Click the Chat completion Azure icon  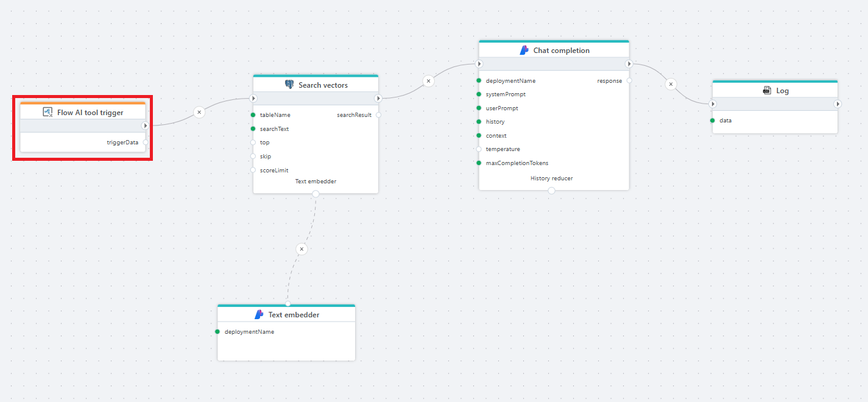[524, 51]
